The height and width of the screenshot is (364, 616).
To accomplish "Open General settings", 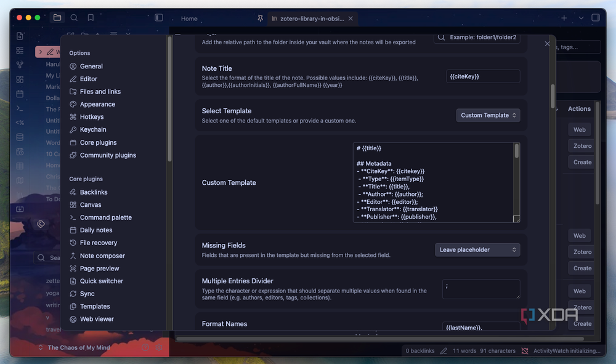I will coord(92,67).
